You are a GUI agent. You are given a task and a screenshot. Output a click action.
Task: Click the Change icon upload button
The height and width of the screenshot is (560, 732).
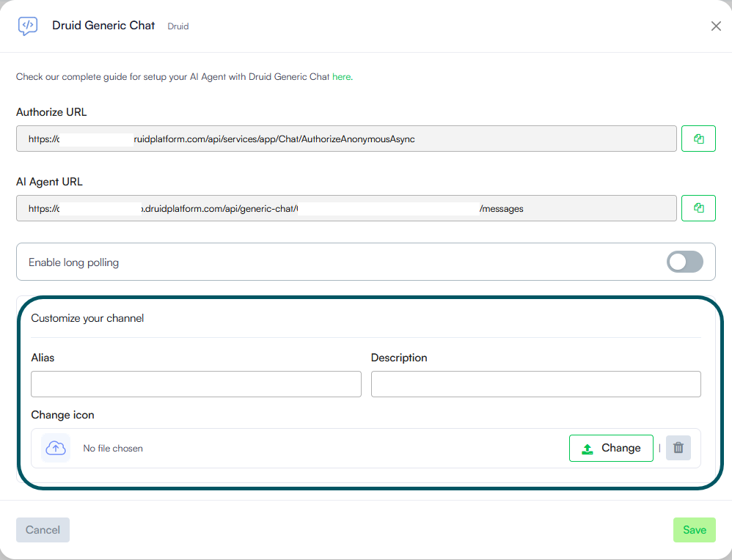(x=611, y=448)
